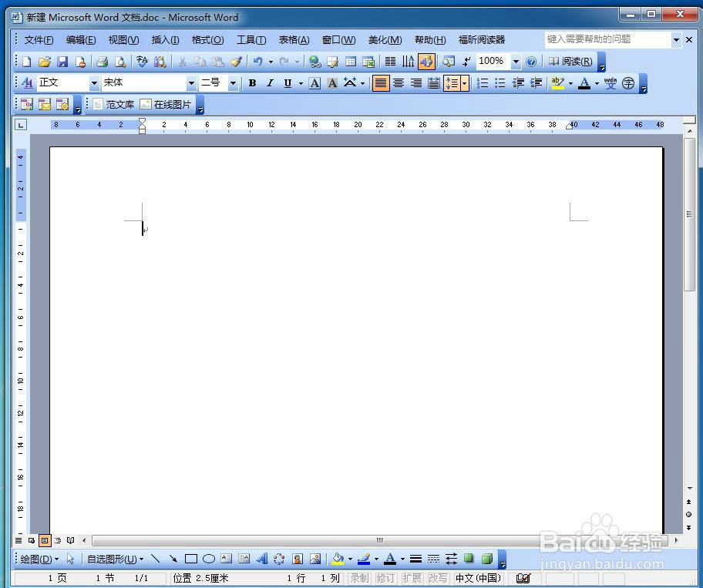
Task: Open the zoom 100% dropdown
Action: coord(516,62)
